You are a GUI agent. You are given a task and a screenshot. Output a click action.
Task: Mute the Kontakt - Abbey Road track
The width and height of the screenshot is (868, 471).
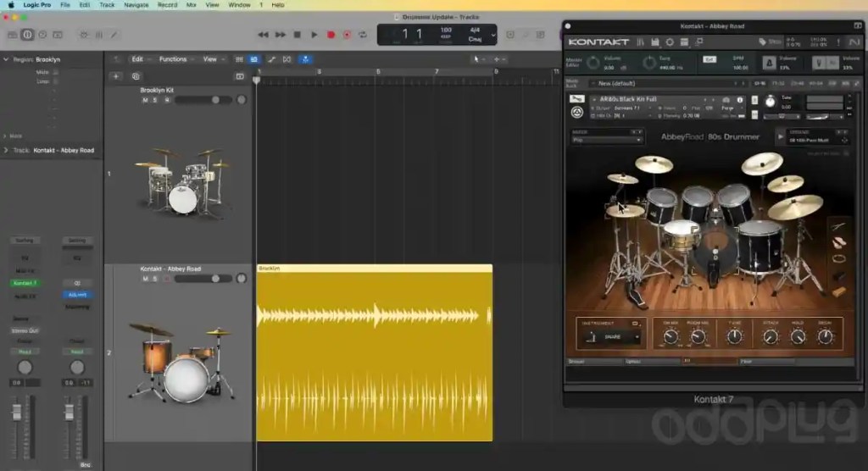click(145, 279)
